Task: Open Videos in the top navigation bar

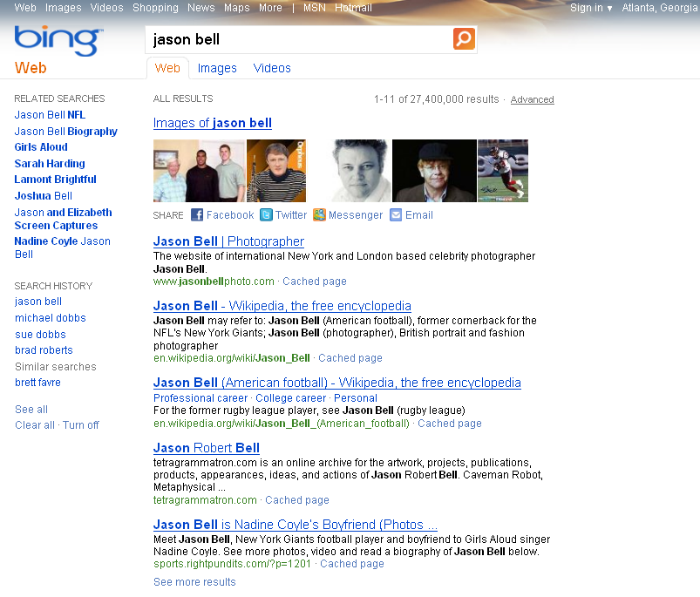Action: point(106,8)
